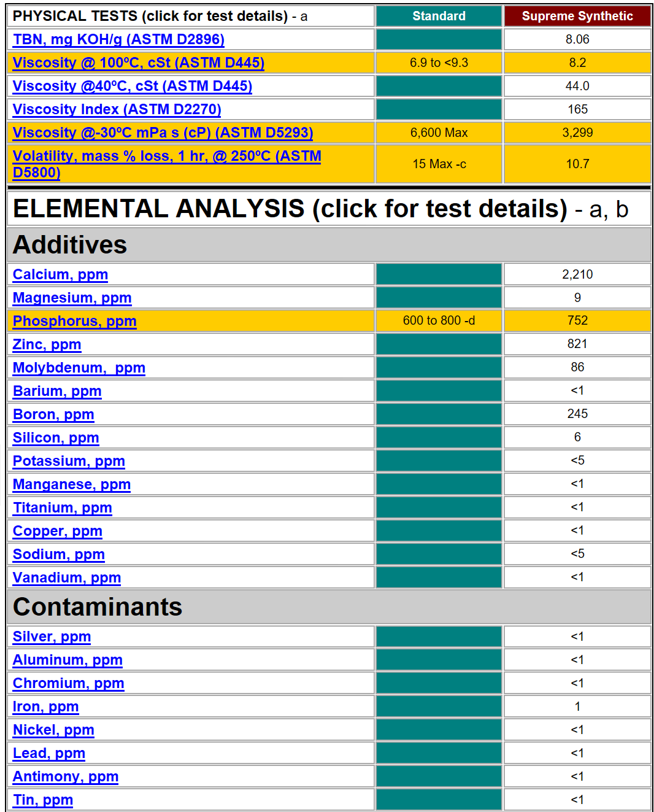Click the Sodium value <5
The image size is (654, 812).
577,554
